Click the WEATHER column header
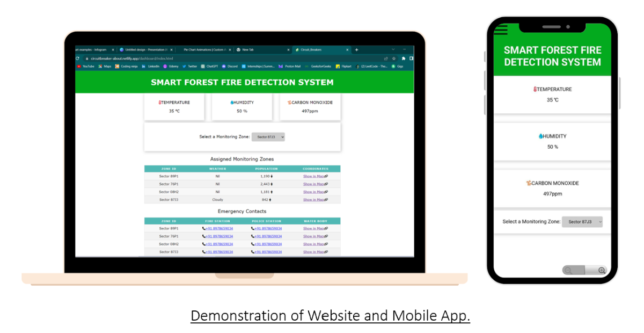 point(217,169)
